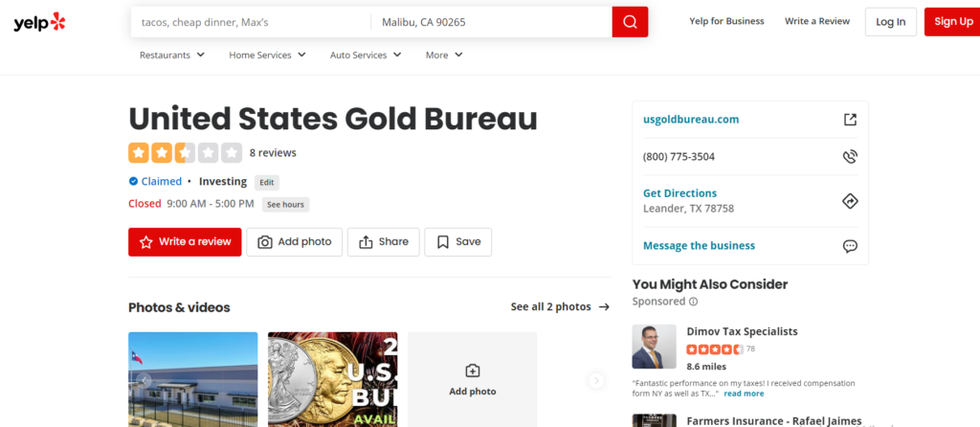Click the Yelp logo
980x427 pixels.
(x=40, y=22)
